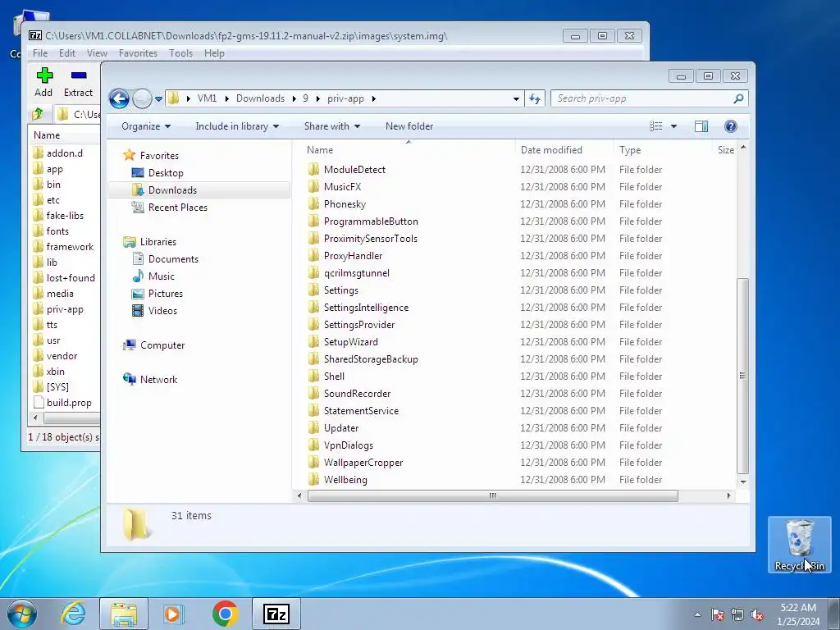The height and width of the screenshot is (630, 840).
Task: Change the view with the views icon
Action: point(655,126)
